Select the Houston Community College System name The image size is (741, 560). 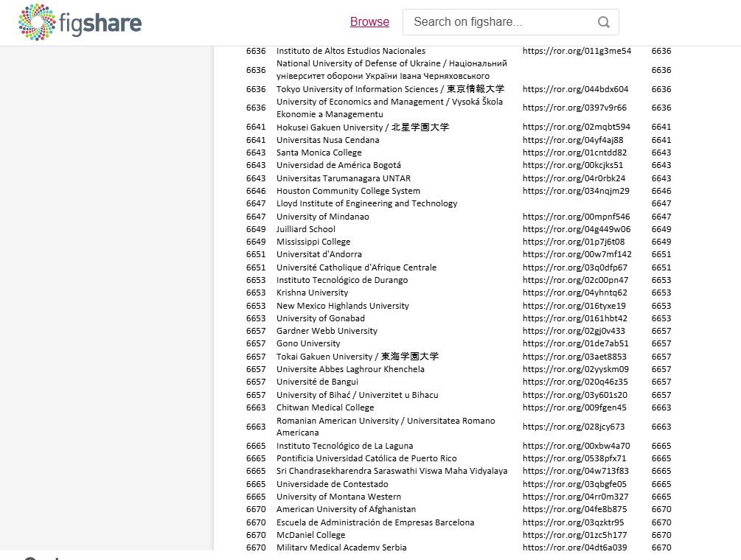(348, 192)
